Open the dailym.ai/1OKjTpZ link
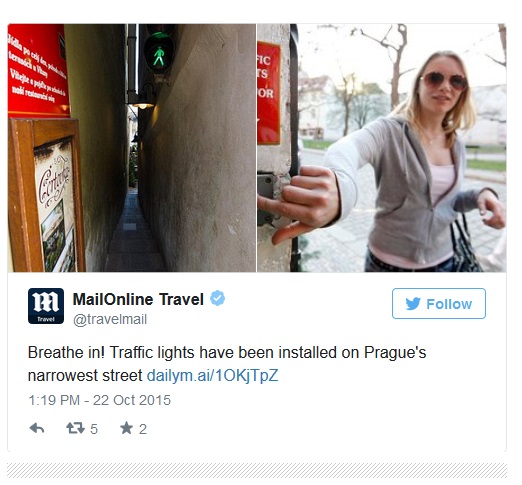The height and width of the screenshot is (485, 522). click(x=212, y=376)
